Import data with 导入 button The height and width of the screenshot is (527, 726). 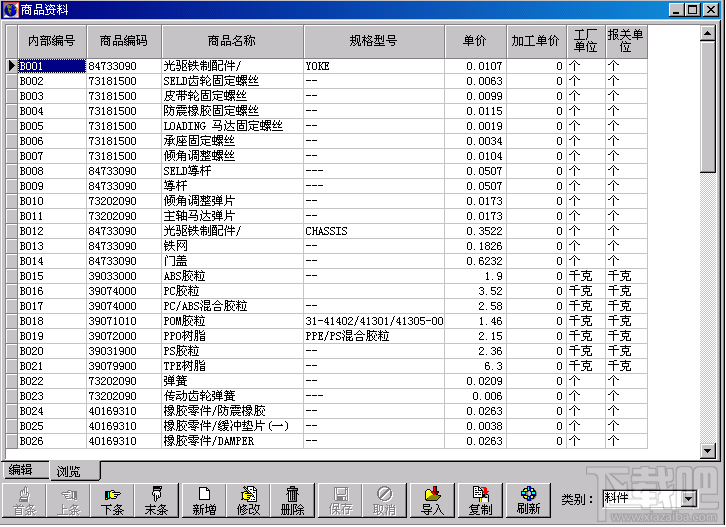click(432, 501)
